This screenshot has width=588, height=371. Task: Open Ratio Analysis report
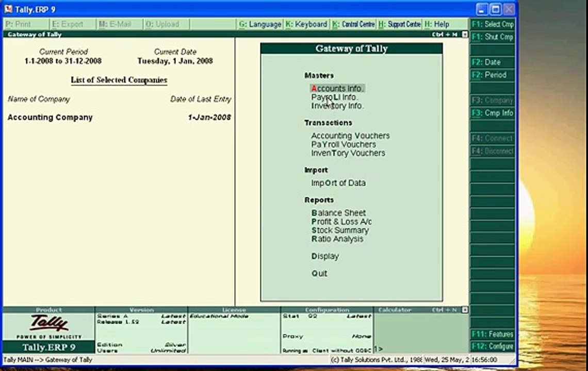click(337, 239)
